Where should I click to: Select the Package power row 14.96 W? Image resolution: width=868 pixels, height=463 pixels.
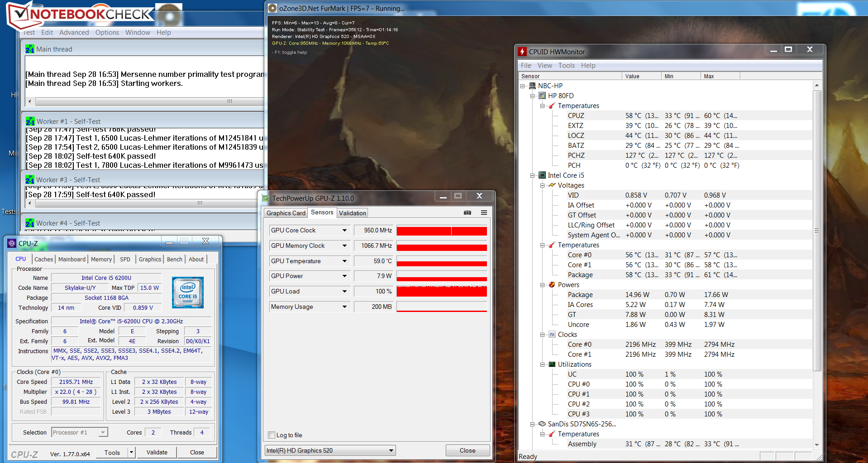(x=665, y=294)
